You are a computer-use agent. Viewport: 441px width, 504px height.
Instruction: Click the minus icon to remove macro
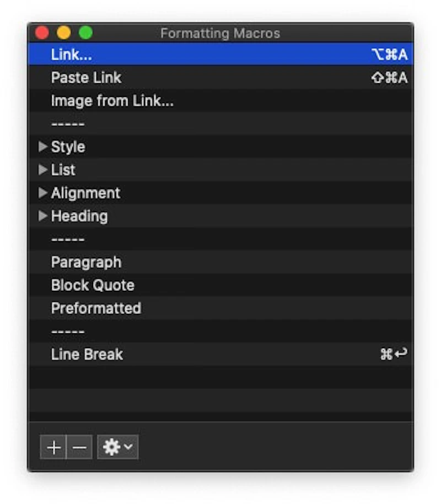79,447
